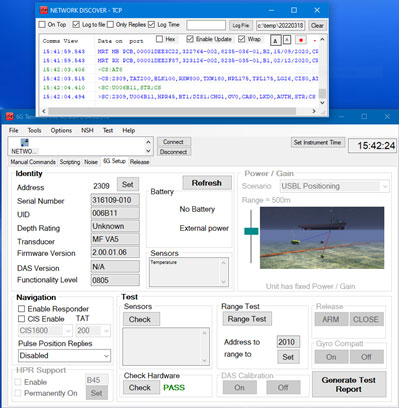
Task: Check the Enable Responder box
Action: point(21,309)
